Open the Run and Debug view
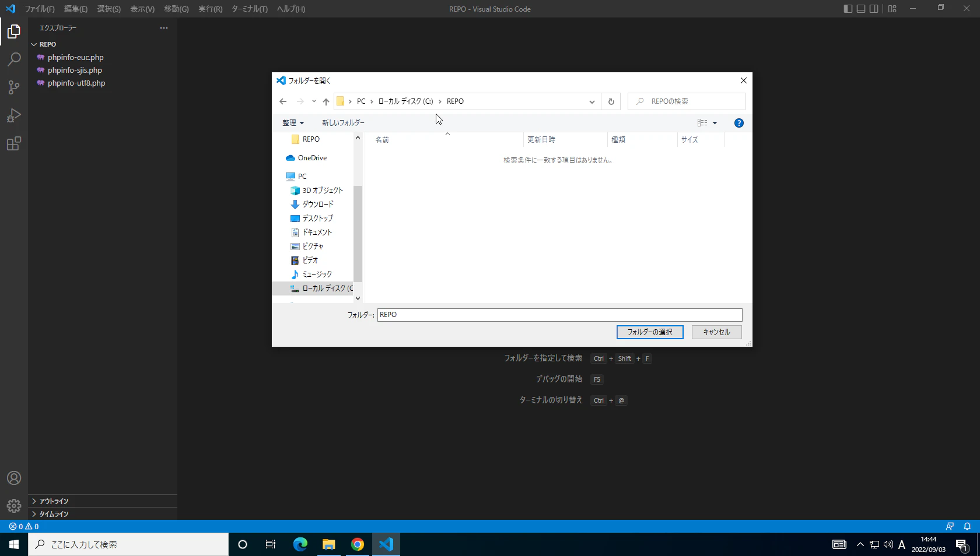The width and height of the screenshot is (980, 556). (14, 115)
